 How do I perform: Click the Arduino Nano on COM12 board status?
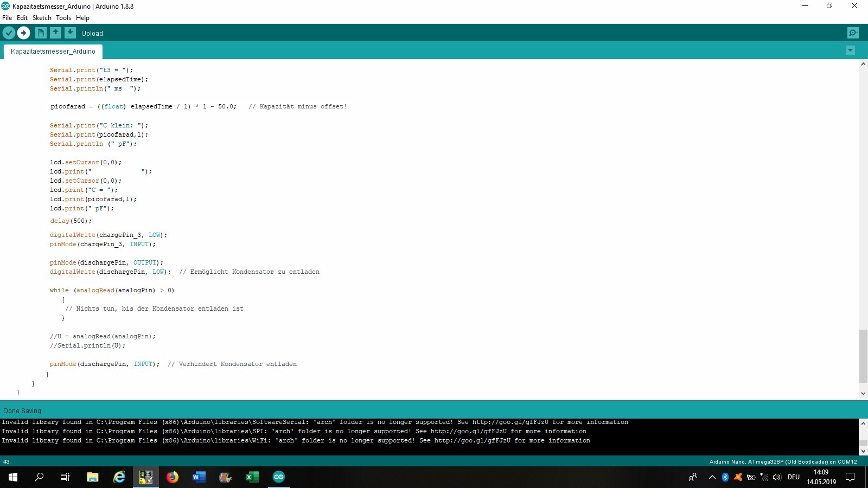coord(783,462)
